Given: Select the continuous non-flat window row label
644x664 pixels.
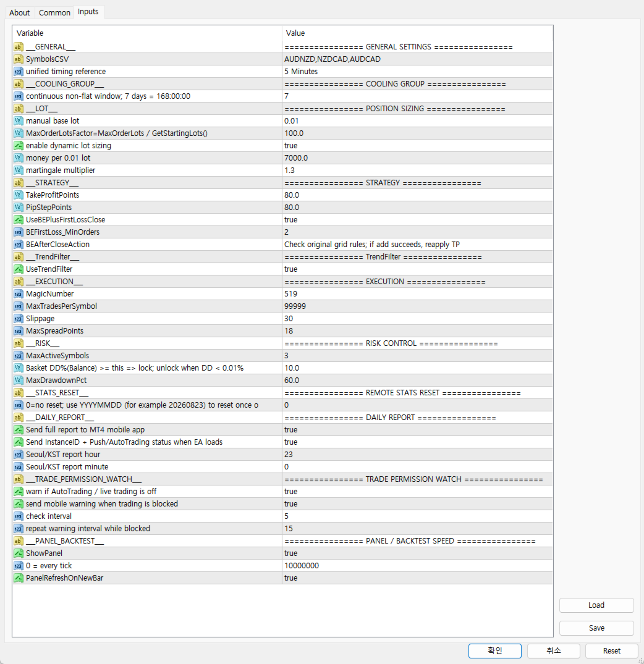Looking at the screenshot, I should [x=108, y=96].
